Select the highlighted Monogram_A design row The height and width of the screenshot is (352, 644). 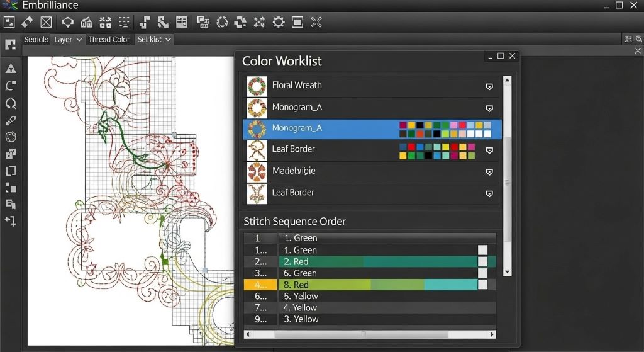372,129
